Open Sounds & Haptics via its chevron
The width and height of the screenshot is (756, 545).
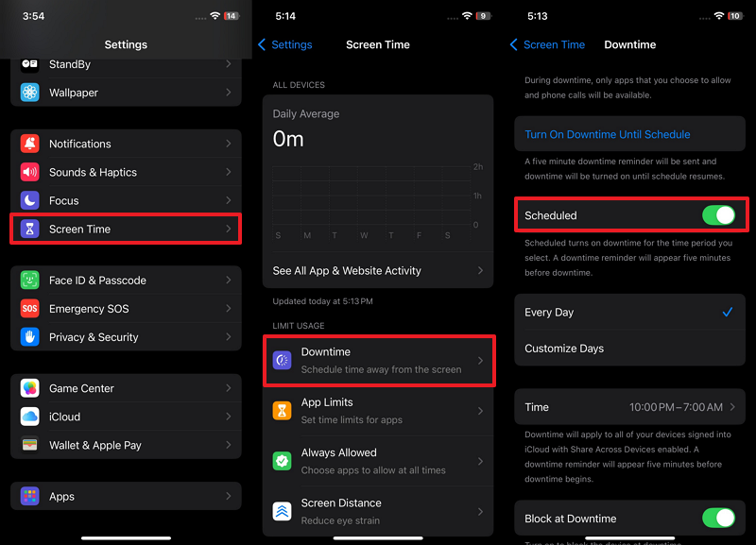[229, 172]
